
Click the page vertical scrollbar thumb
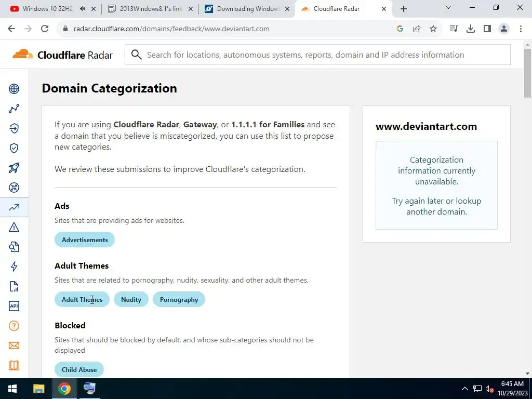(x=528, y=73)
